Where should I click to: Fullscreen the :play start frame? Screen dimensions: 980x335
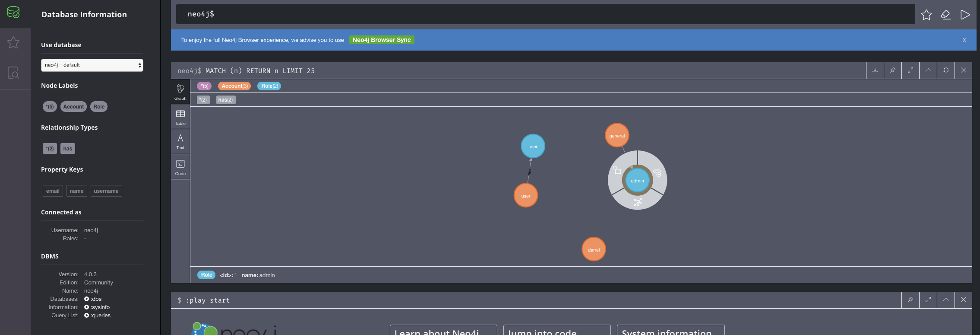pos(928,300)
